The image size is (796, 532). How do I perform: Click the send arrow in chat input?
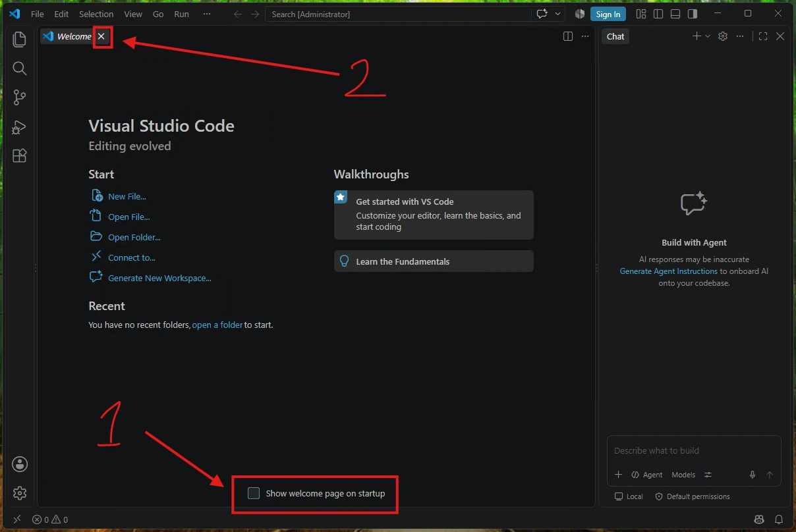point(770,475)
